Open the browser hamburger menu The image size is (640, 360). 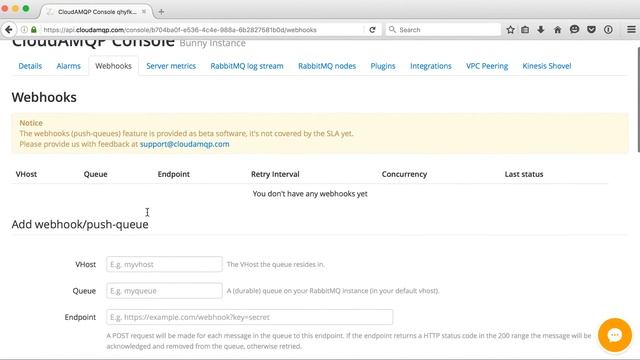click(x=631, y=29)
